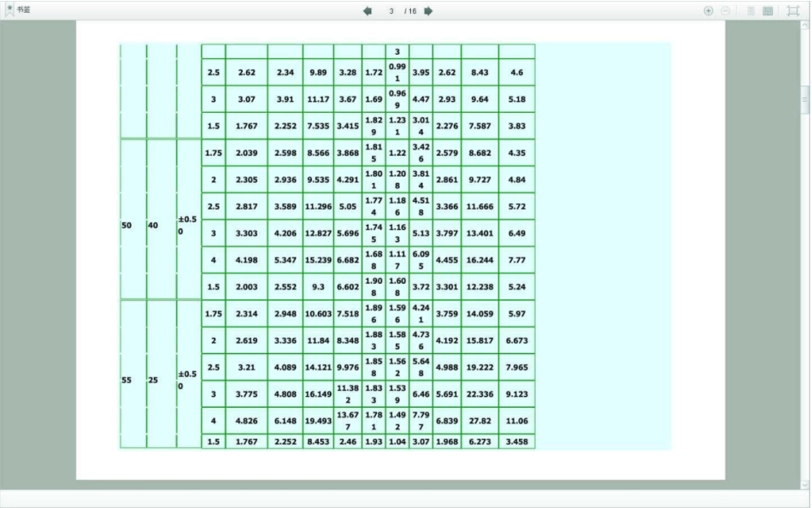Select table cell 14.121

[x=318, y=367]
